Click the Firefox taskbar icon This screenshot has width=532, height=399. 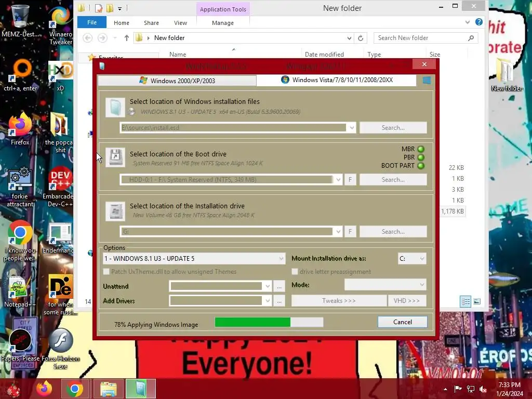click(x=45, y=389)
